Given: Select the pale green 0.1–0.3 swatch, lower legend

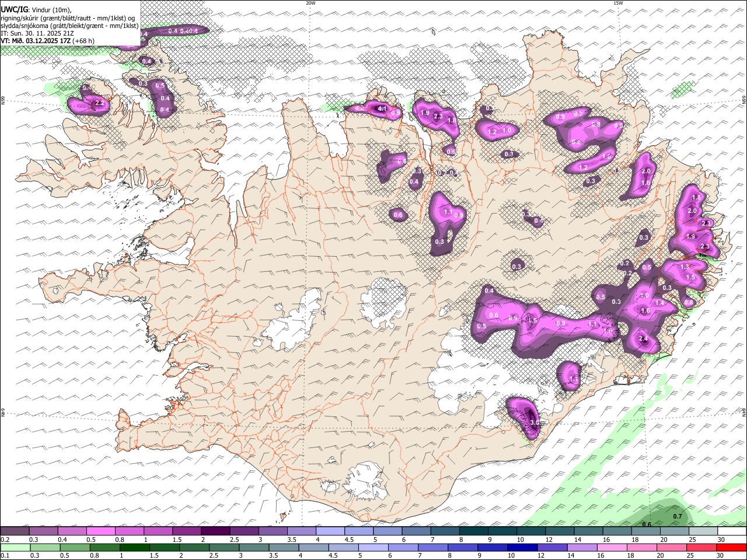Looking at the screenshot, I should 15,547.
